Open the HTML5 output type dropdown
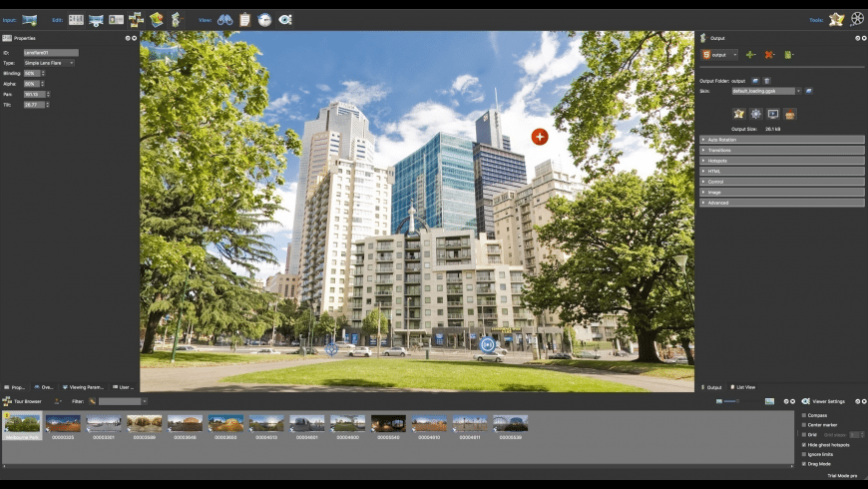 (x=719, y=55)
